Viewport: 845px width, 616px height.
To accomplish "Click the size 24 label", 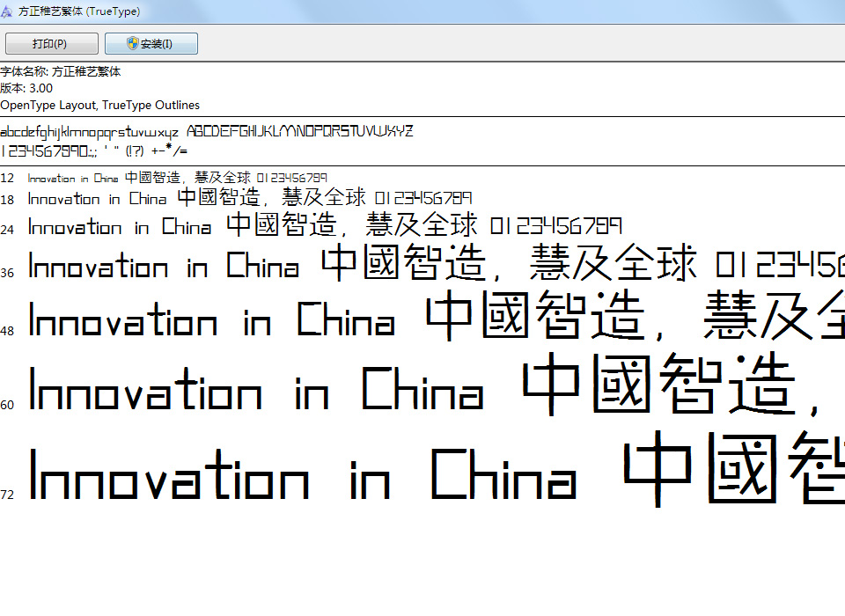I will click(7, 230).
